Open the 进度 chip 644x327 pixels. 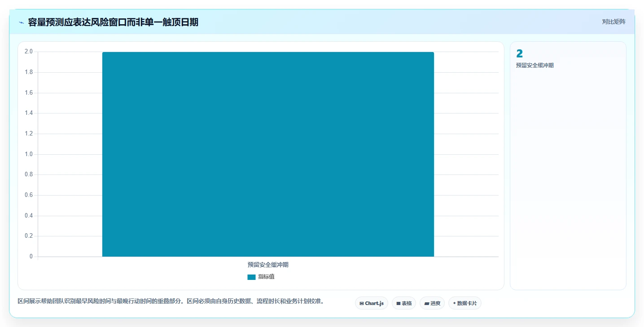[432, 303]
